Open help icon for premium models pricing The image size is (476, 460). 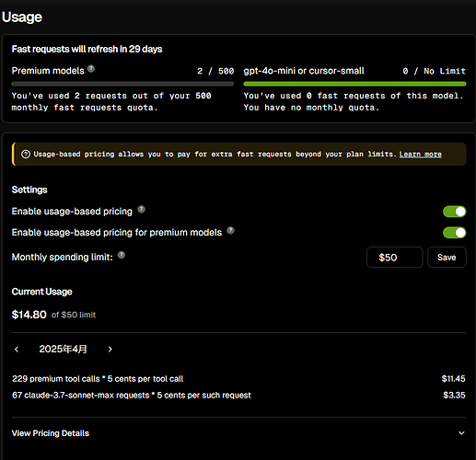230,231
